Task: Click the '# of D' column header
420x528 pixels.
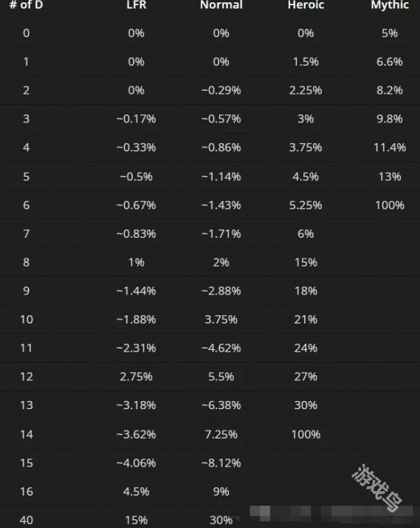Action: (x=26, y=4)
